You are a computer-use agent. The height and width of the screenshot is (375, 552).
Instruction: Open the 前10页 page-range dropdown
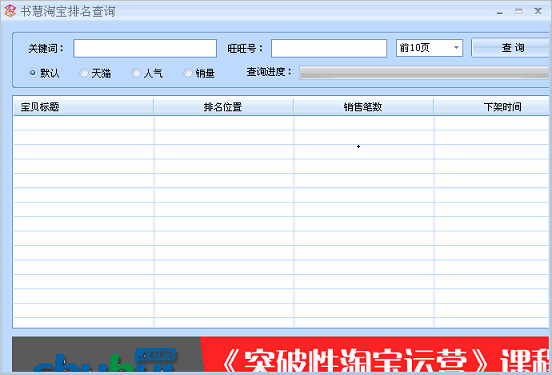(429, 48)
